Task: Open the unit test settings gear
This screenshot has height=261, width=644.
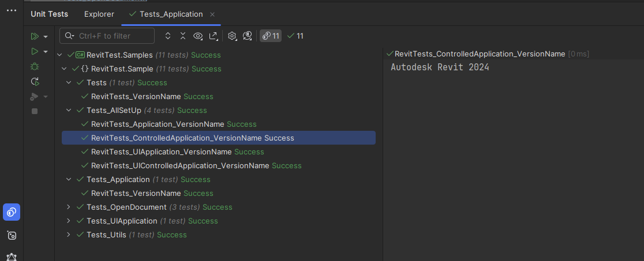Action: tap(232, 36)
